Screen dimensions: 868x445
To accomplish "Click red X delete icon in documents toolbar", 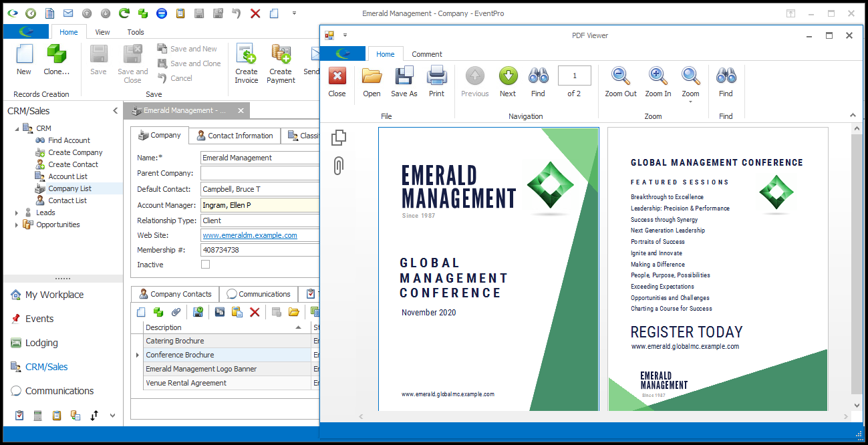I will (255, 312).
